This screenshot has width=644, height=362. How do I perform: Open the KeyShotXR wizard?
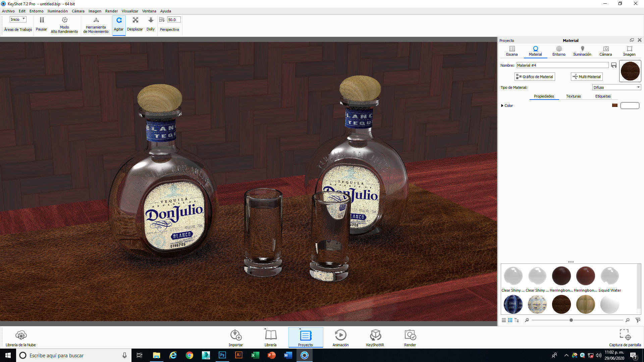[375, 335]
